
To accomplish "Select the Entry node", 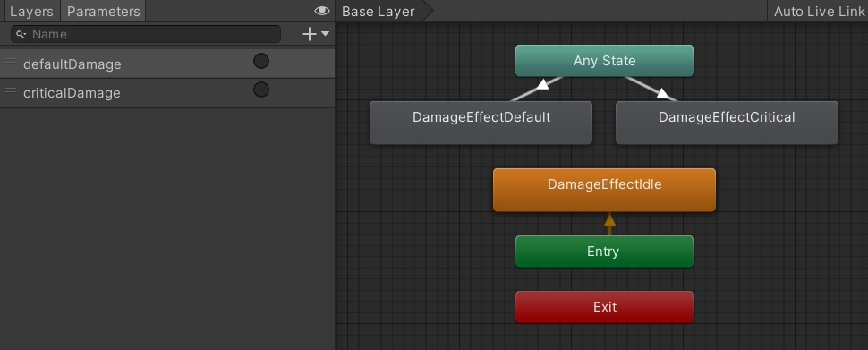I will 605,252.
